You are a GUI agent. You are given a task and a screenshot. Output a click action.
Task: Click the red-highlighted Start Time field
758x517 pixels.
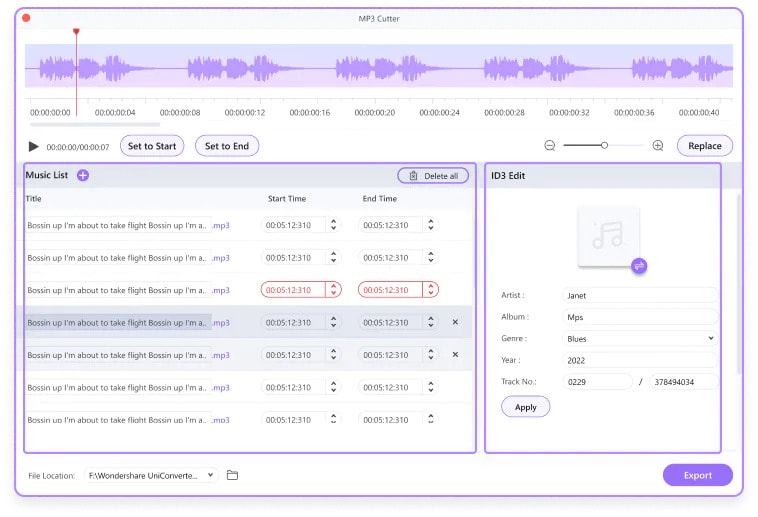coord(293,290)
